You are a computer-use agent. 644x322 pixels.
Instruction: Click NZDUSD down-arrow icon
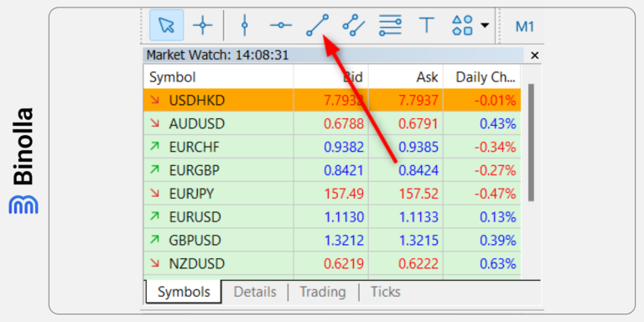pyautogui.click(x=154, y=262)
